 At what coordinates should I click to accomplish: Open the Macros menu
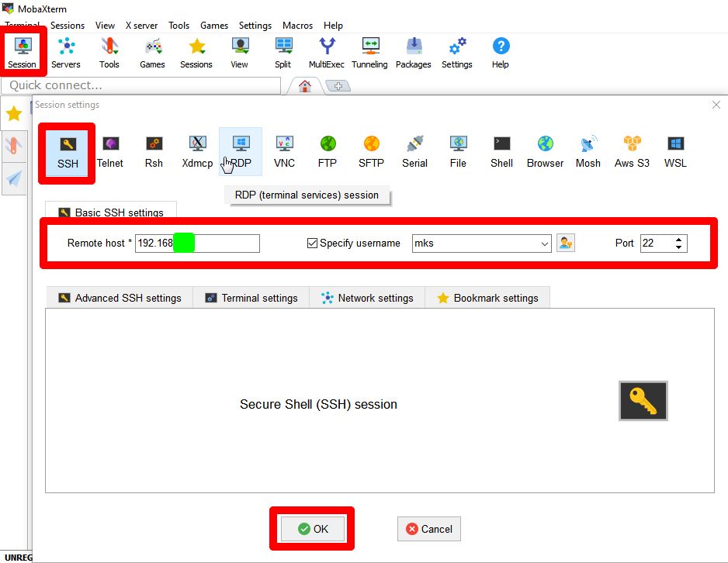pos(297,25)
